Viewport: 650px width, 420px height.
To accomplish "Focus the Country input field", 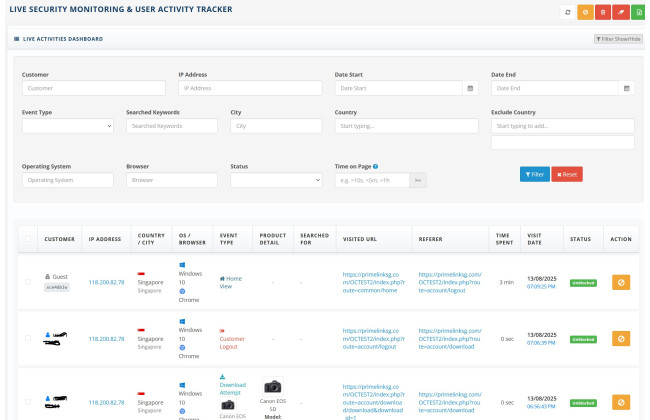I will coord(406,126).
